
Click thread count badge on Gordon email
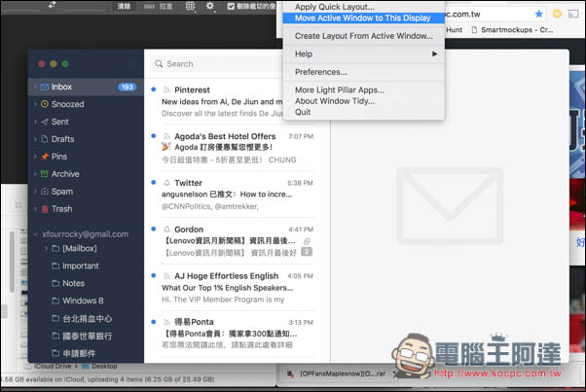[x=307, y=252]
